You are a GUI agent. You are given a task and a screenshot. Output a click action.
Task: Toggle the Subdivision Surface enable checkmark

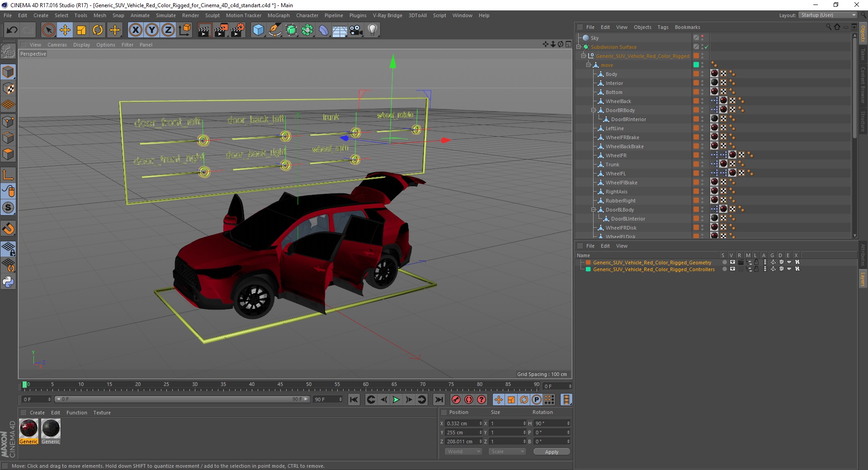[706, 47]
